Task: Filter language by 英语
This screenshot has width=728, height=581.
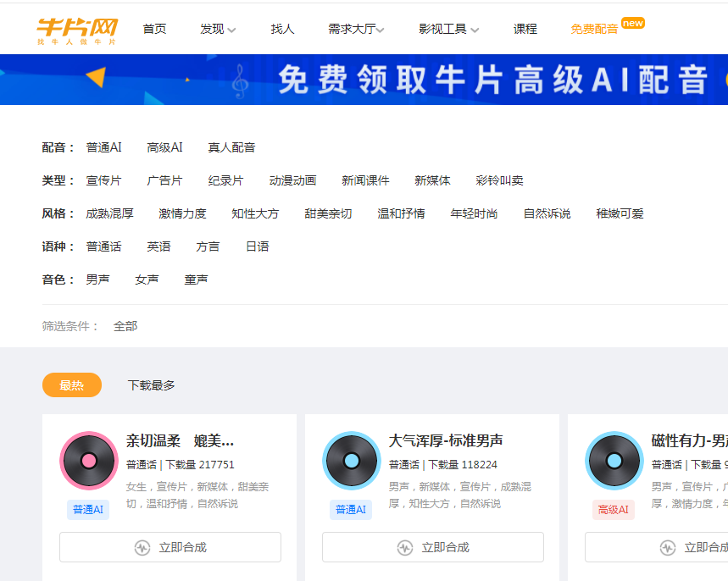Action: tap(158, 246)
